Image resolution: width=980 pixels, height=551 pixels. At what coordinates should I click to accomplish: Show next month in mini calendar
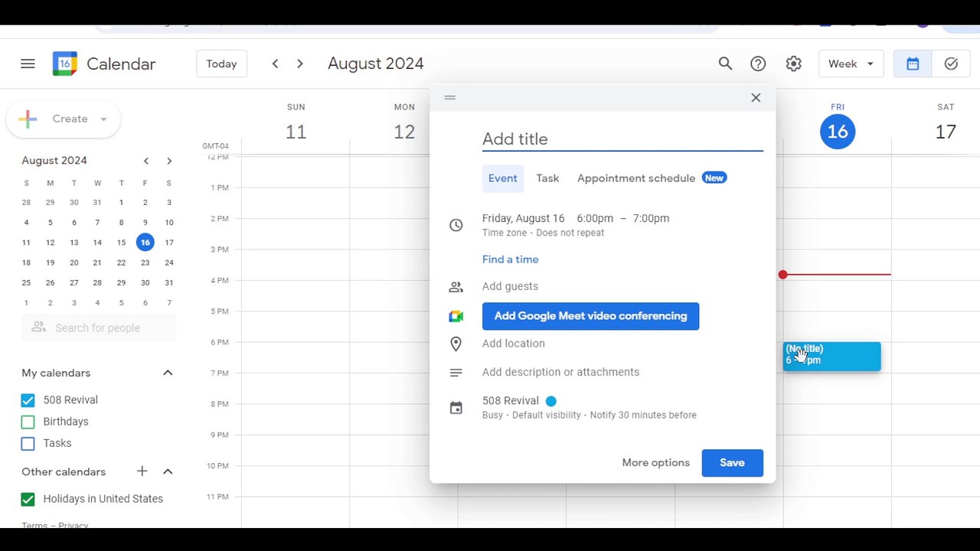click(169, 161)
